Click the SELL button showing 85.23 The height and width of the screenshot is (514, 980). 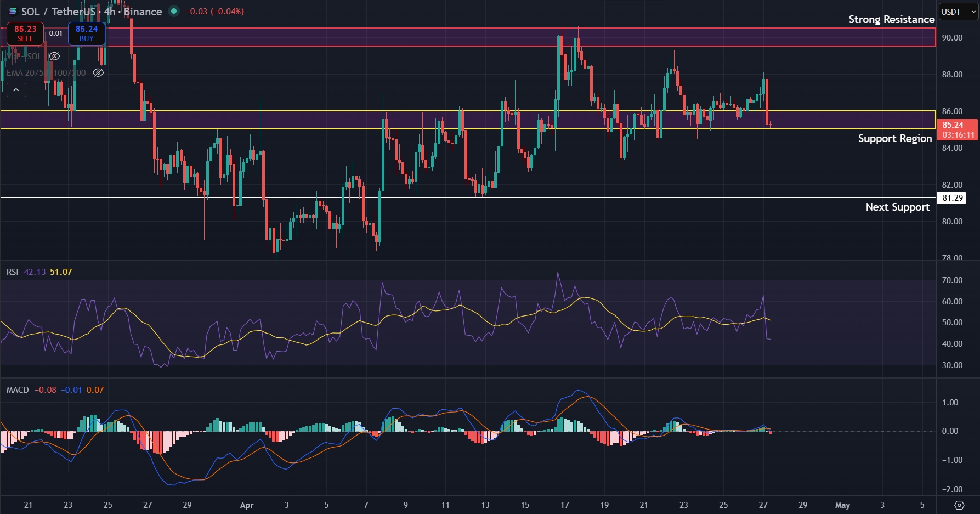tap(25, 34)
